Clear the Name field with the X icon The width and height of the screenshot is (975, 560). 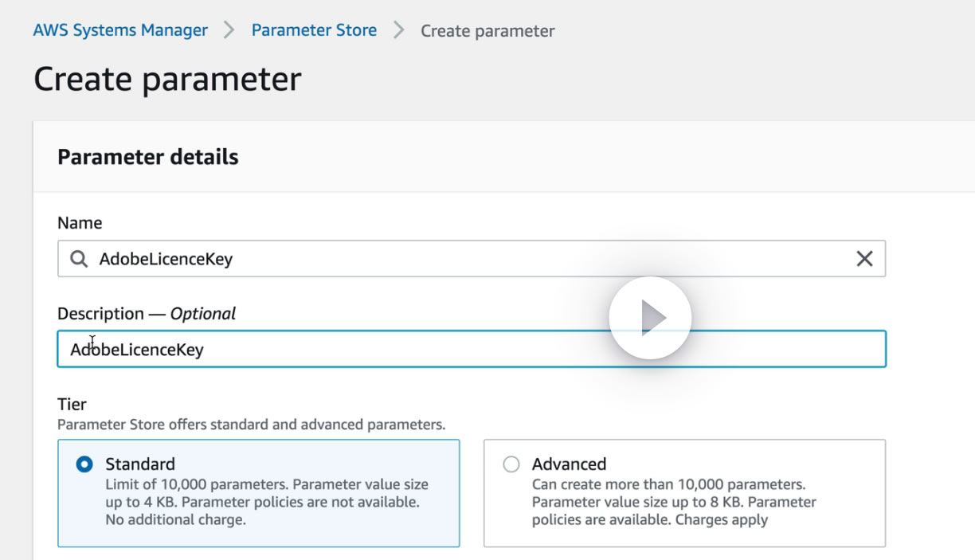[x=864, y=259]
